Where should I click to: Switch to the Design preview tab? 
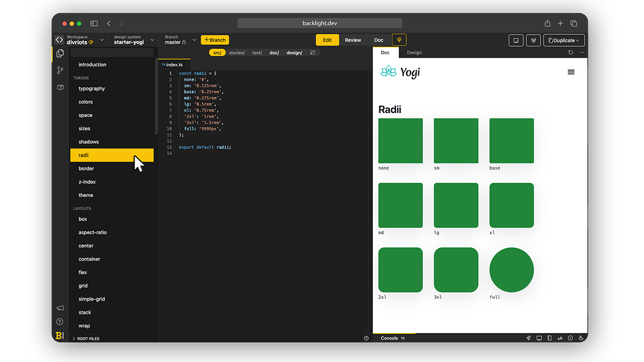coord(414,53)
